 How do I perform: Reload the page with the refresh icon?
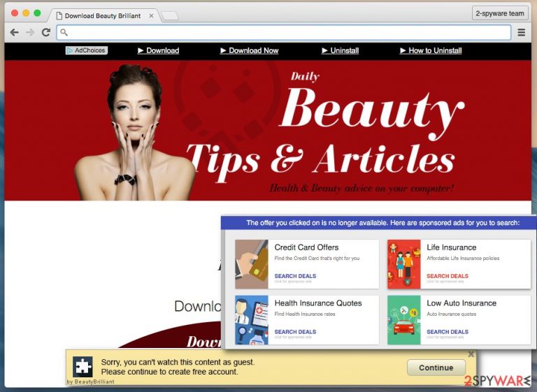(46, 32)
